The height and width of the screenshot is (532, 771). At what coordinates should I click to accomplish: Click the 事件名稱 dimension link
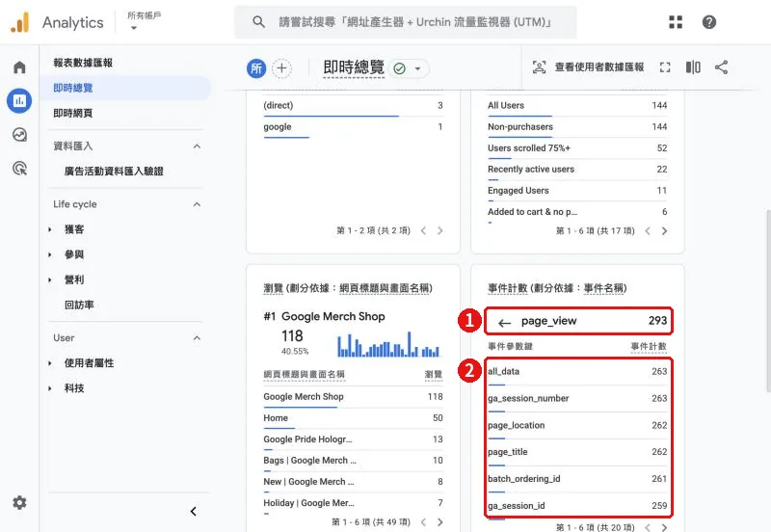(603, 288)
